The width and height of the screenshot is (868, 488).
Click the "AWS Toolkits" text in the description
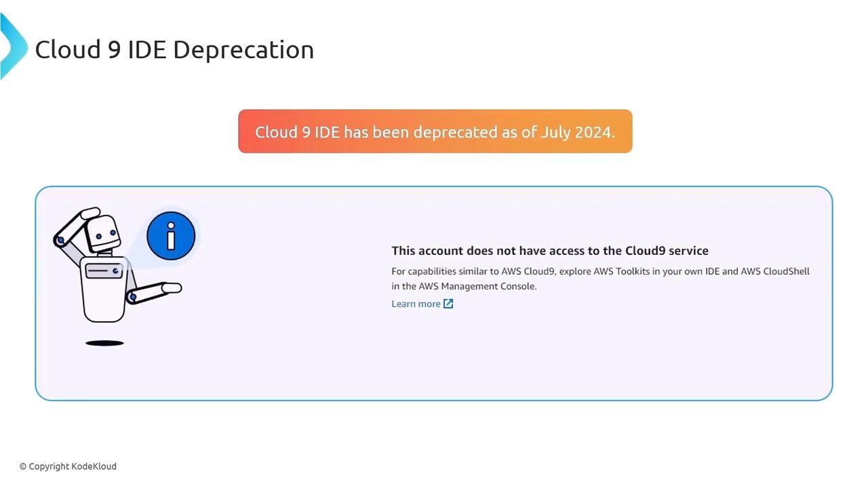click(x=622, y=271)
